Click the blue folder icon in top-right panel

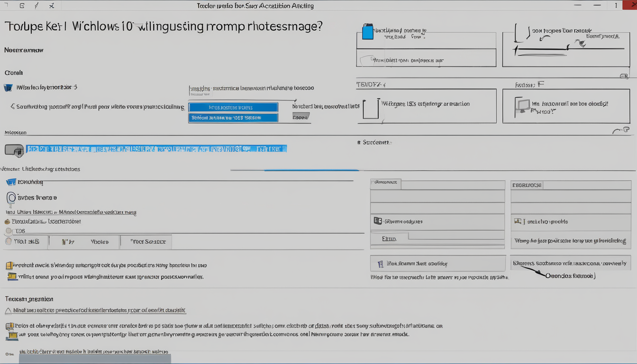pyautogui.click(x=367, y=32)
